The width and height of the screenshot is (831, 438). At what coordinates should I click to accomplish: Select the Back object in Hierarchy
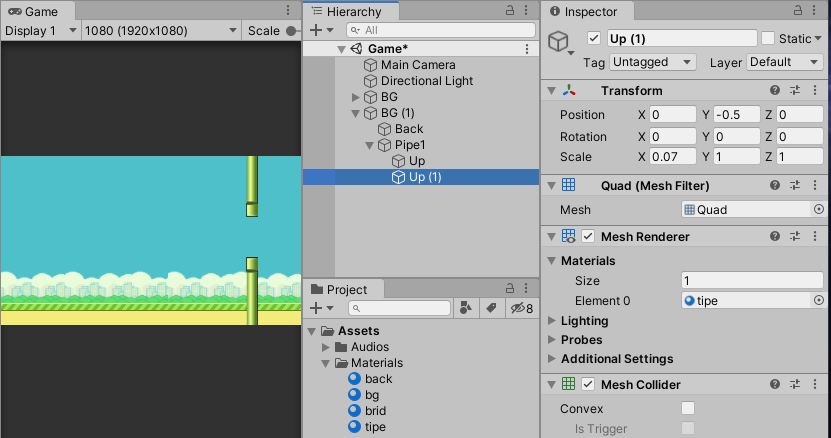coord(409,129)
